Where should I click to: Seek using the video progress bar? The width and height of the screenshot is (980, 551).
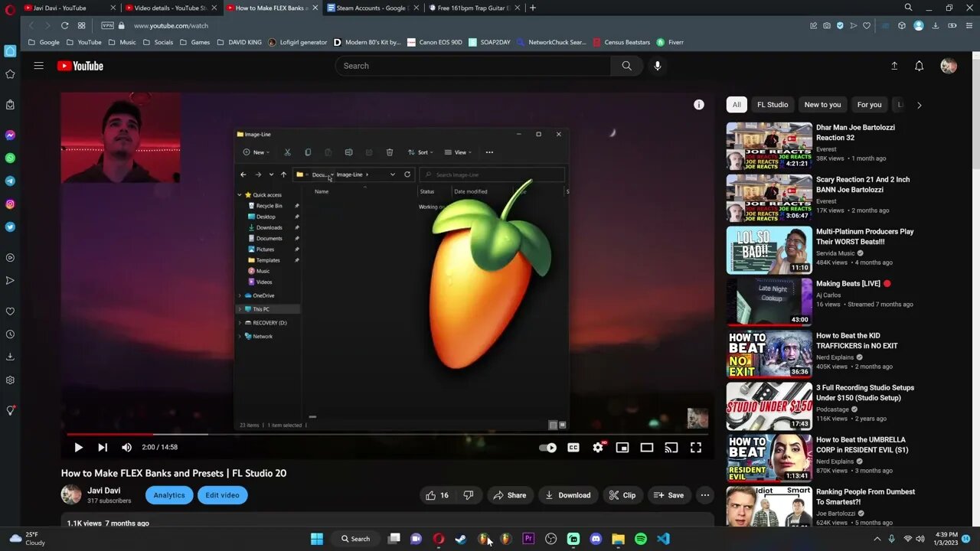(x=386, y=434)
